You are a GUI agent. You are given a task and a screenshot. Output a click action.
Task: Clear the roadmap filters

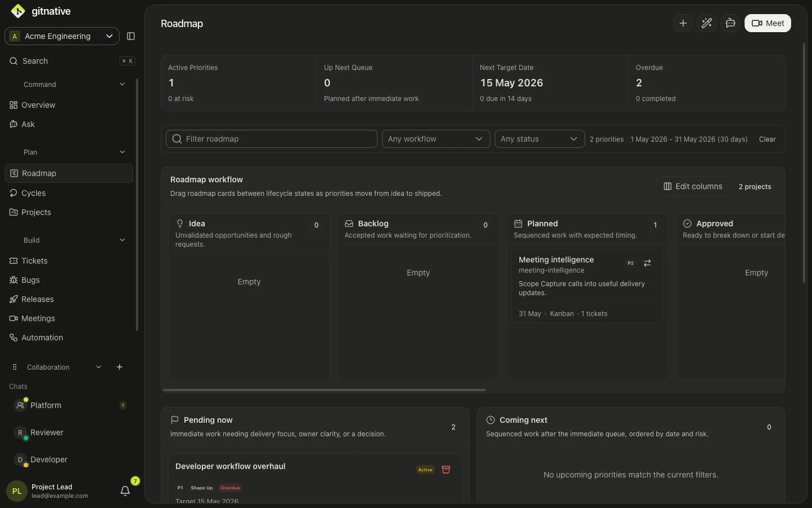coord(767,139)
